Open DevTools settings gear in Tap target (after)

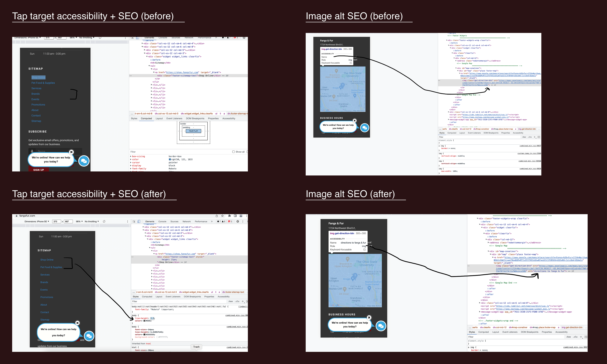(x=237, y=221)
